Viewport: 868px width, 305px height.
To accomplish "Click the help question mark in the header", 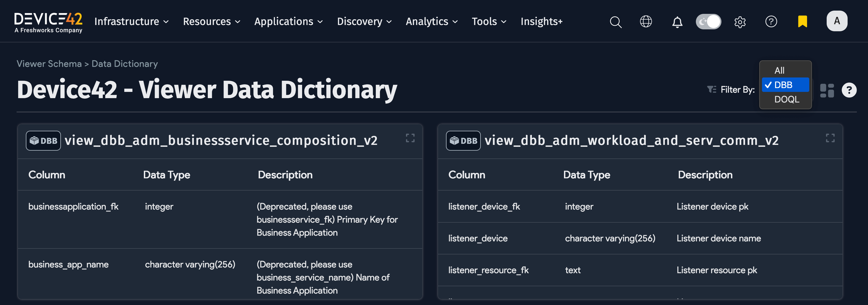I will coord(771,21).
